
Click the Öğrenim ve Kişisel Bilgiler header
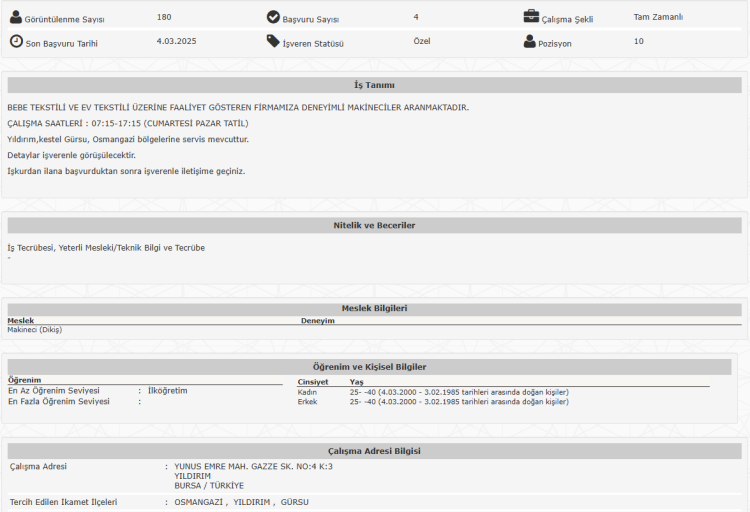[x=370, y=367]
